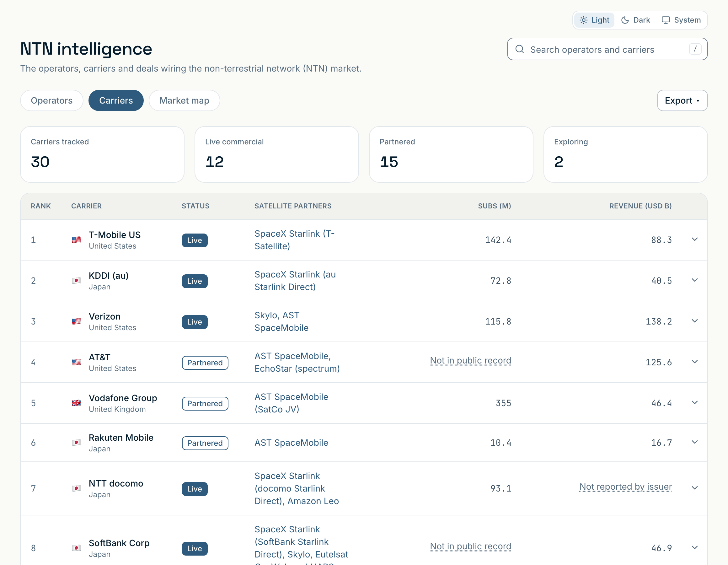Sort by the REVENUE (USD B) column header
The width and height of the screenshot is (728, 565).
[x=640, y=206]
